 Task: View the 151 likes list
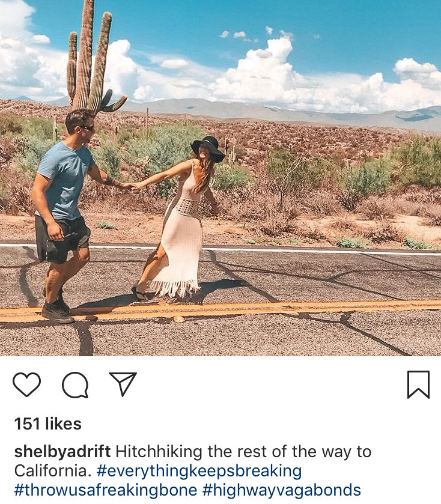click(47, 424)
